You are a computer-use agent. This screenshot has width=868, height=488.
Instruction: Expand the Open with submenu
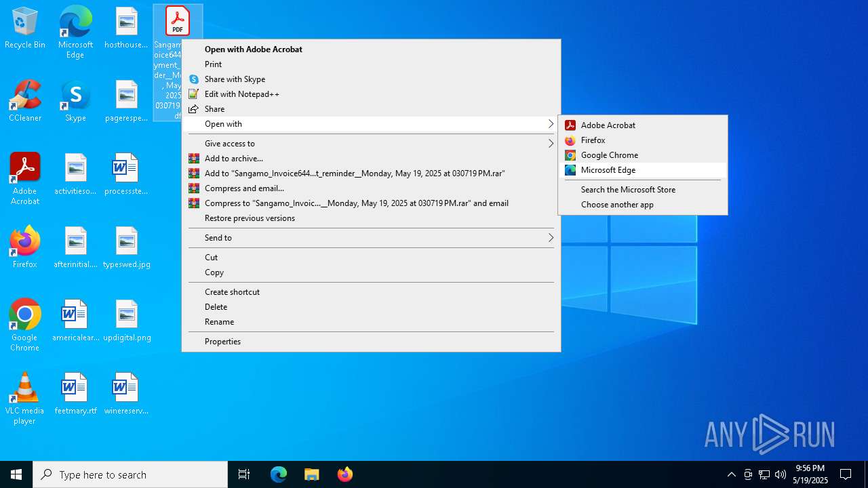coord(371,124)
